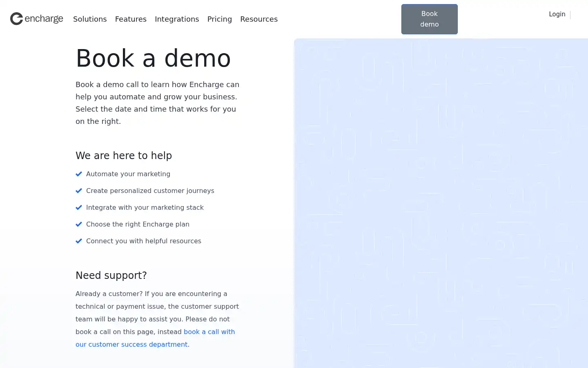Click the Automate your marketing text
Screen dimensions: 588x368
[128, 174]
